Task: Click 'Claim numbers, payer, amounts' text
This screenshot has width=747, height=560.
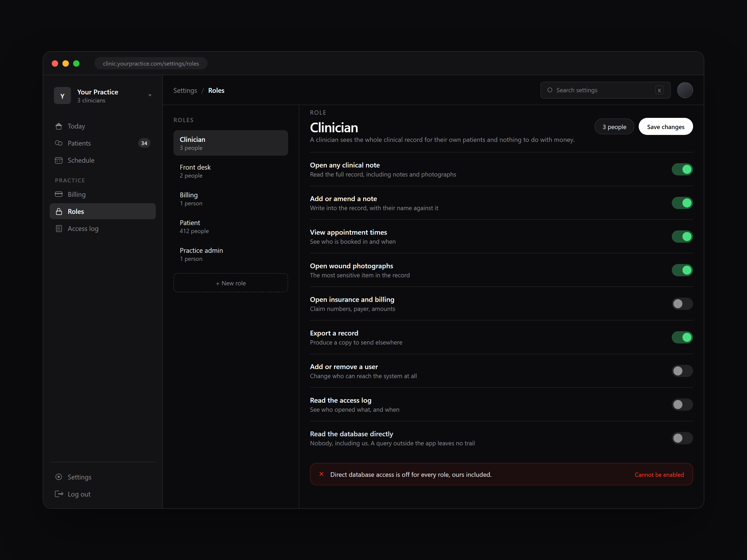Action: pyautogui.click(x=353, y=309)
